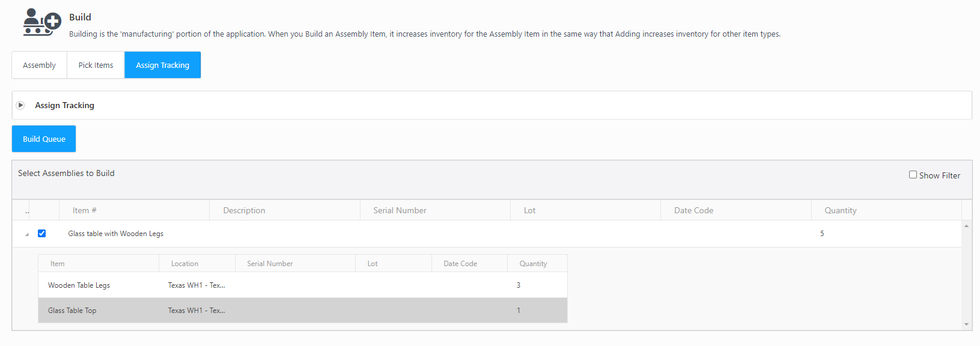The image size is (980, 346).
Task: Collapse the Glass table with Wooden Legs row
Action: point(26,234)
